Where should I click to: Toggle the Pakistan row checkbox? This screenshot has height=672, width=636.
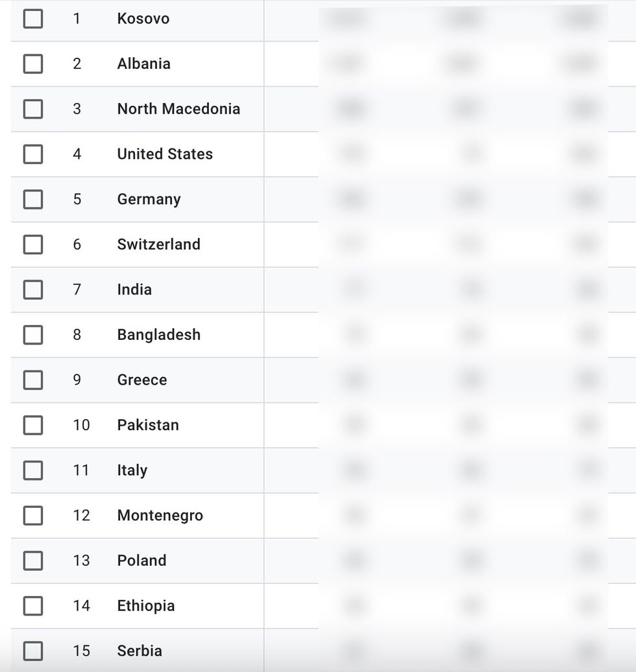point(33,425)
